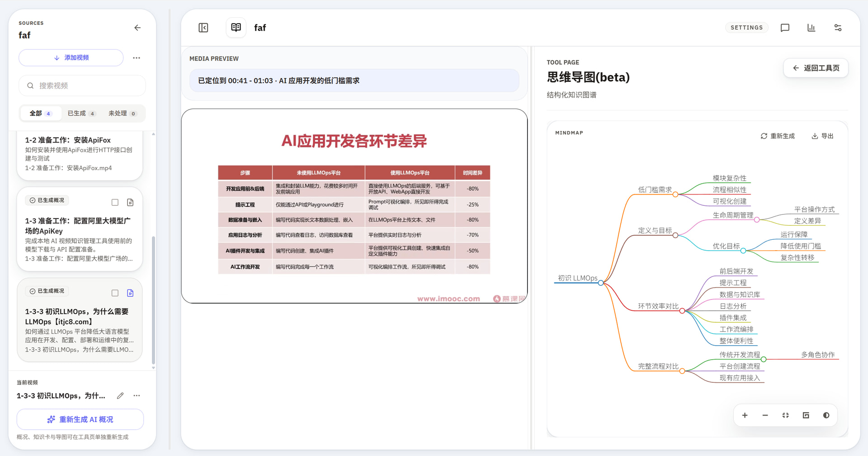868x456 pixels.
Task: Click 重新生成 in mindmap panel
Action: click(x=778, y=136)
